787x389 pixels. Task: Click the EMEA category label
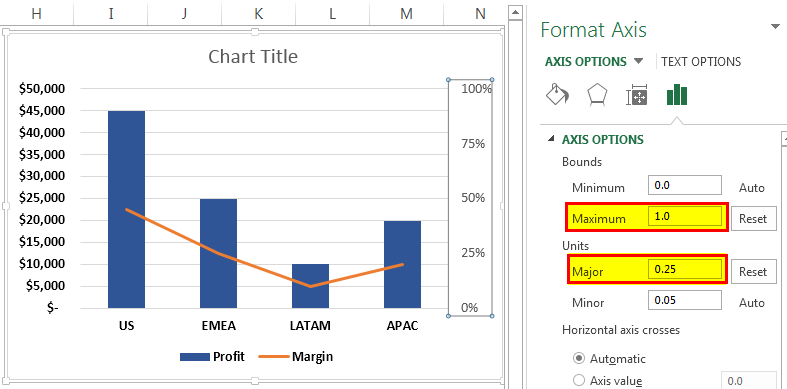218,326
